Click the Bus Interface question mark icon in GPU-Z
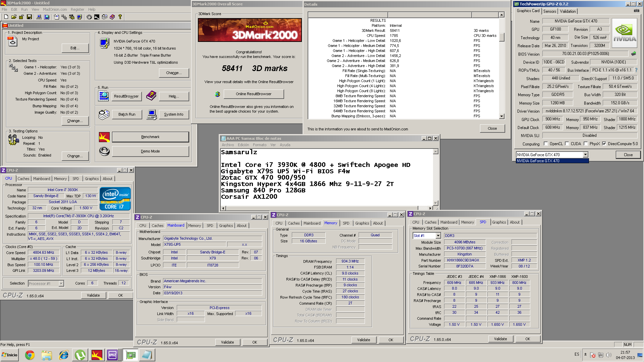The height and width of the screenshot is (362, 644). tap(636, 70)
